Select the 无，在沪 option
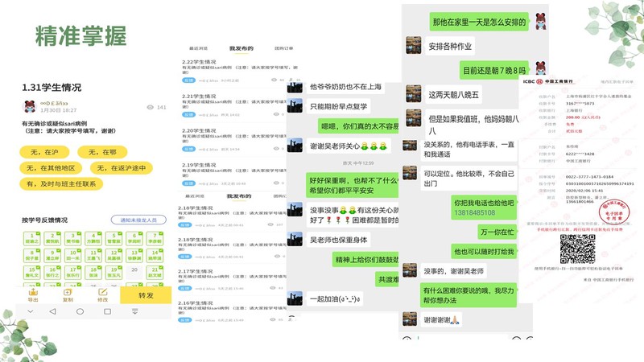 tap(44, 152)
